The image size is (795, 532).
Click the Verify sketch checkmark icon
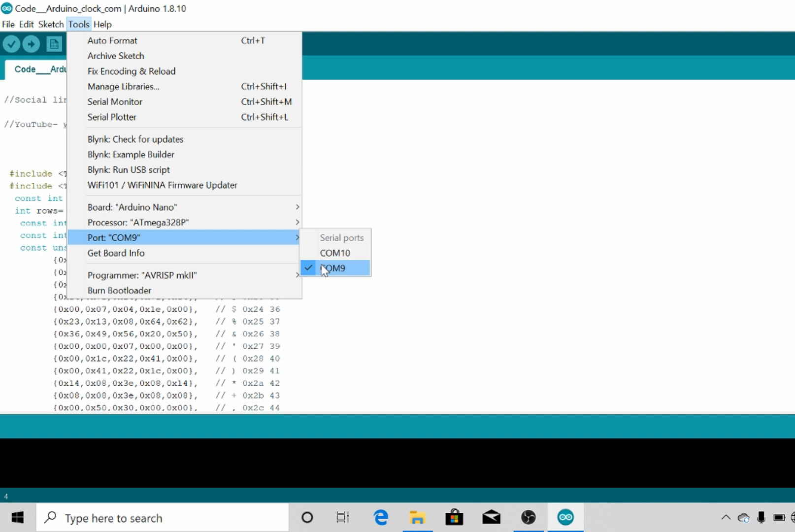[11, 44]
